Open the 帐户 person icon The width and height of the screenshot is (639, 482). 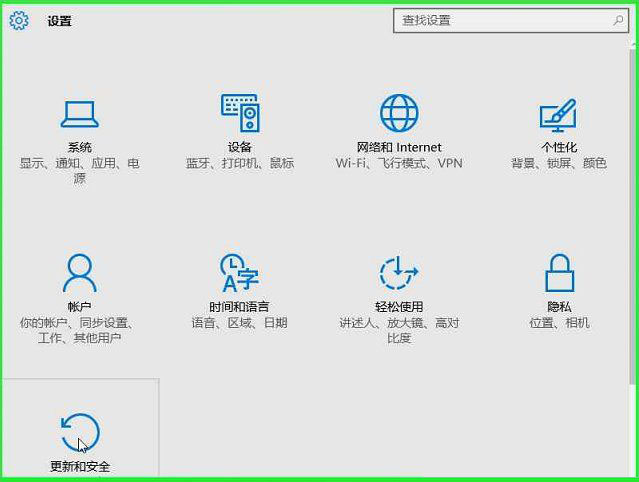pos(80,273)
